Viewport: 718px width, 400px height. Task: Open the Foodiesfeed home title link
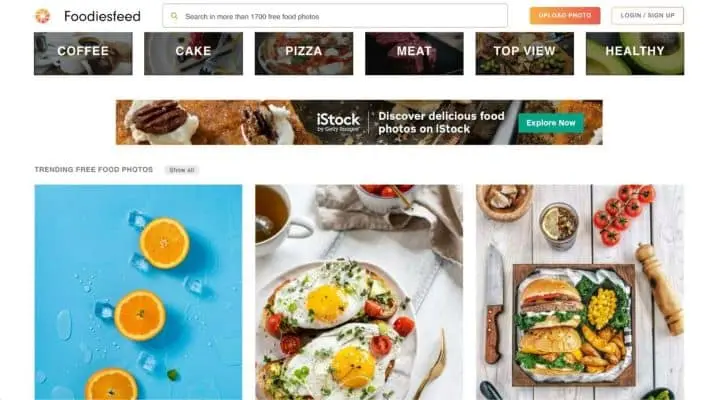point(102,16)
